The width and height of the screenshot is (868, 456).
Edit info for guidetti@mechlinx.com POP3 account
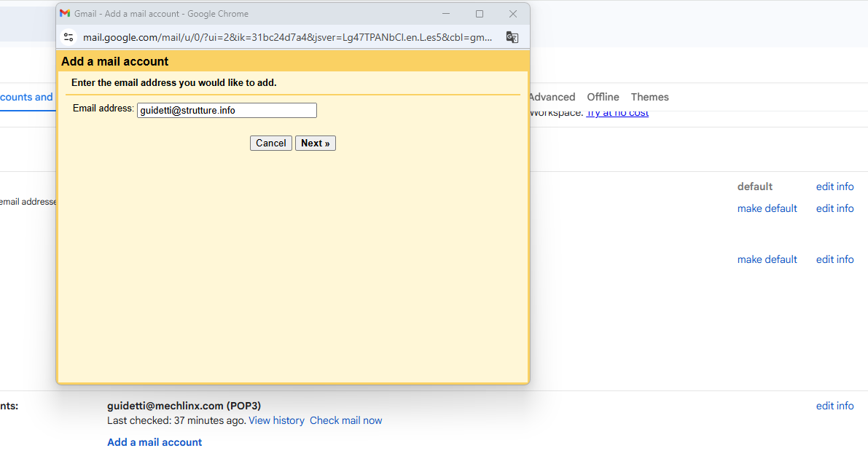coord(834,406)
